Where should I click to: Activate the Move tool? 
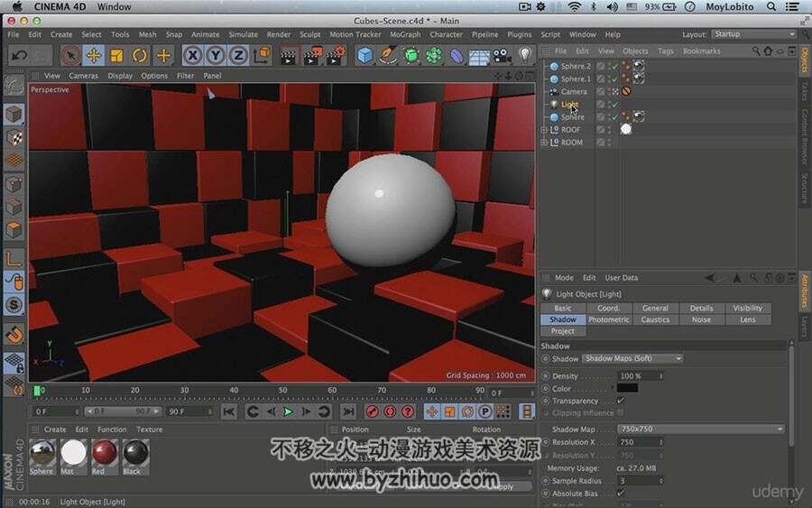[x=94, y=55]
